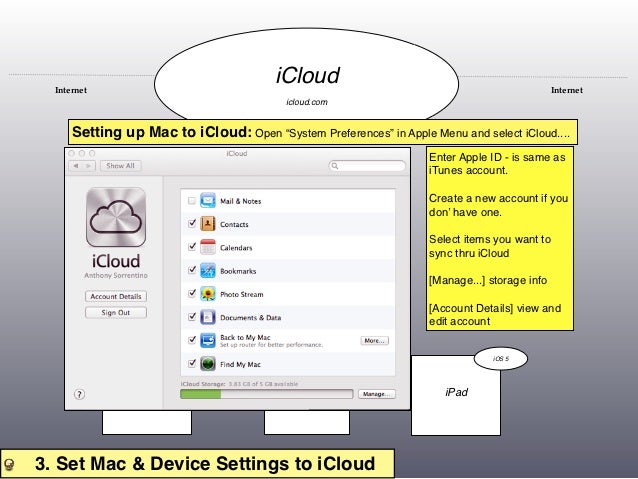This screenshot has width=638, height=479.
Task: Click the 'Set up router for better performance' text
Action: click(271, 345)
